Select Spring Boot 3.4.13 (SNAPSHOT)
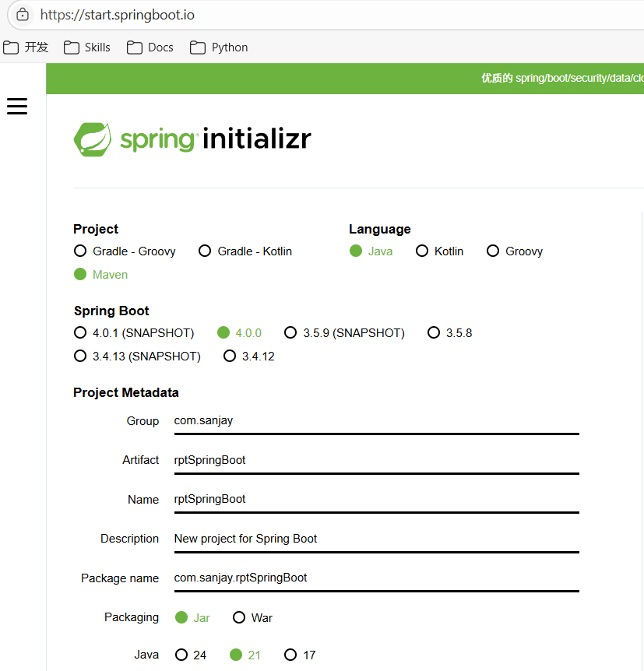 coord(137,356)
